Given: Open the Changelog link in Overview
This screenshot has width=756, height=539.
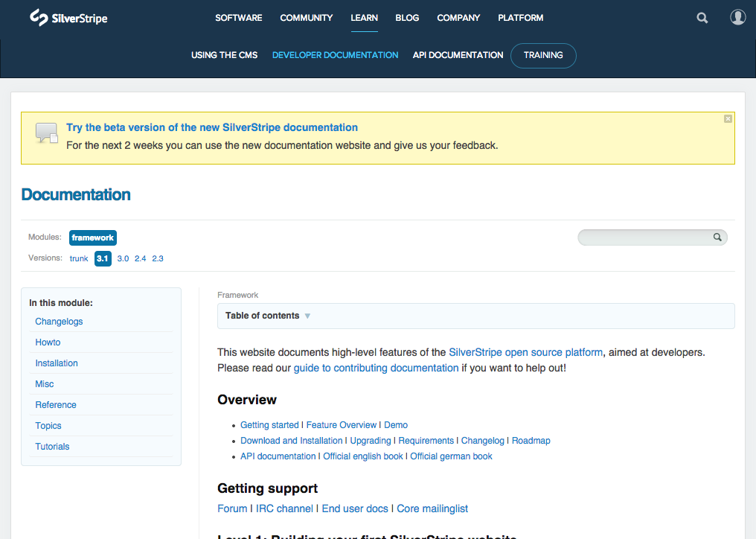Looking at the screenshot, I should click(483, 441).
